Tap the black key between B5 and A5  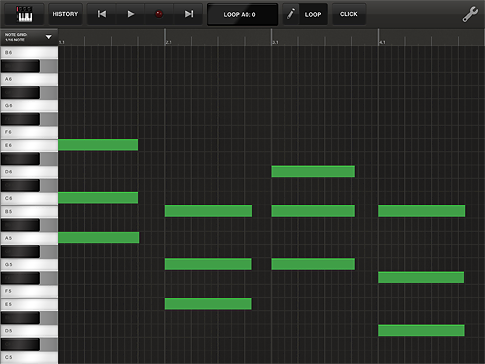click(x=20, y=225)
